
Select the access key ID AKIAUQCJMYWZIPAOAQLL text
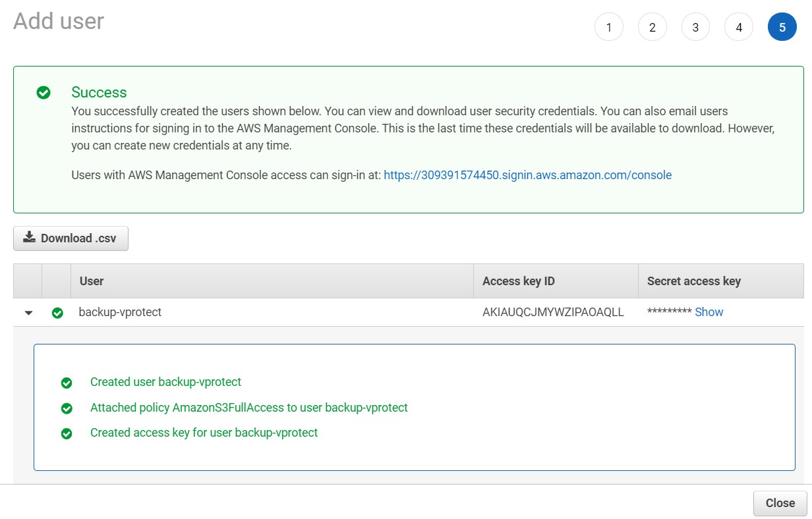coord(553,312)
